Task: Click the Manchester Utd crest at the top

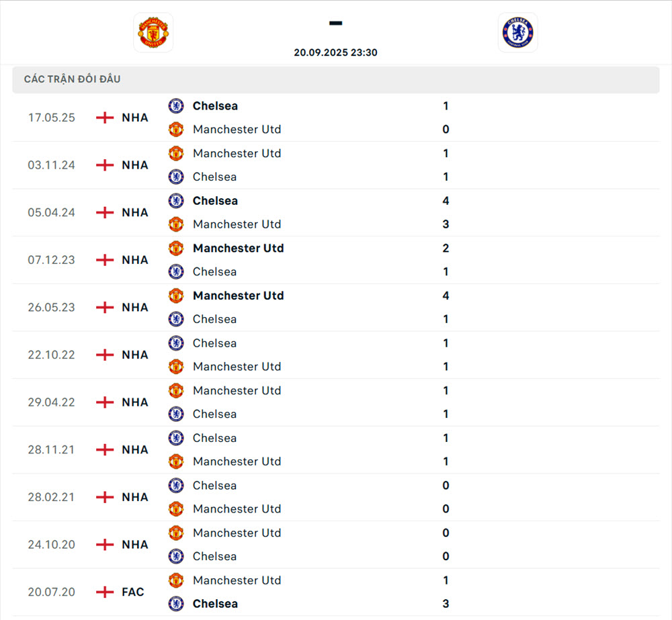Action: (x=153, y=32)
